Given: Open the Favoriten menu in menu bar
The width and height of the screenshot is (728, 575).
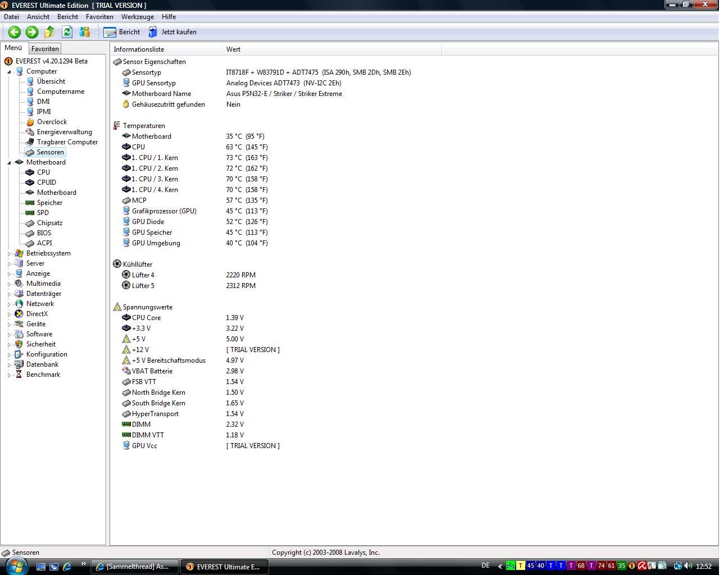Looking at the screenshot, I should pos(99,17).
